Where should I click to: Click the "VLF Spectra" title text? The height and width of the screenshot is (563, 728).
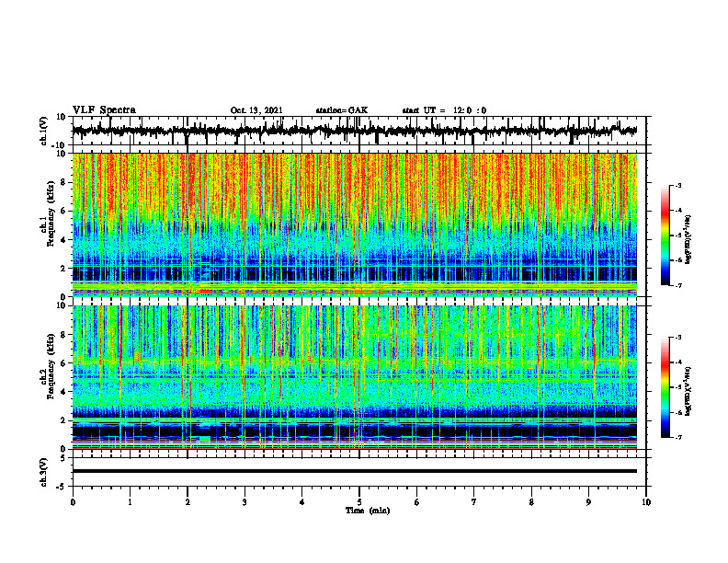(104, 110)
